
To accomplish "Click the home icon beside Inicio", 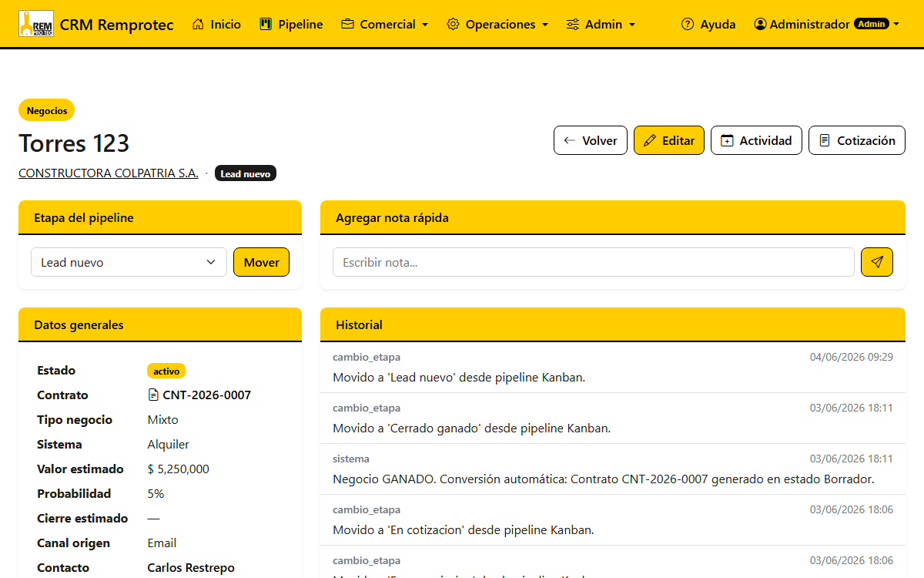I will coord(198,24).
